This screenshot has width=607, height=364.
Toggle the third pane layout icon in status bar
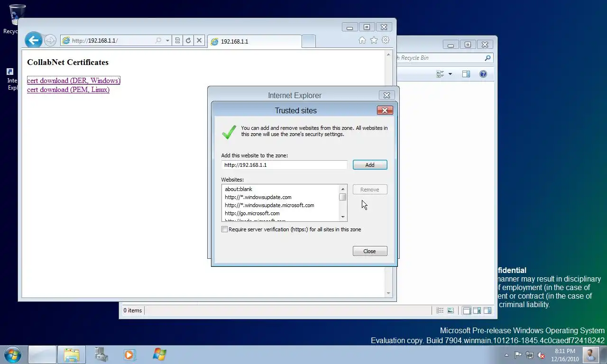point(487,311)
